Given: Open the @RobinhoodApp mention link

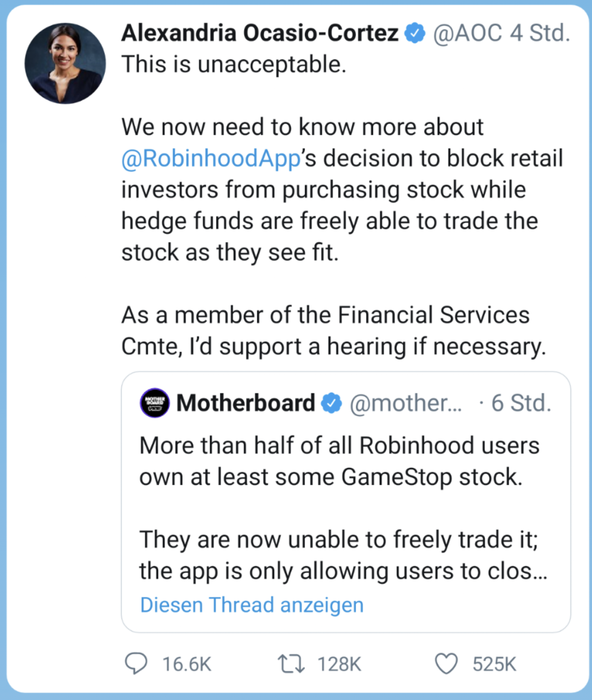Looking at the screenshot, I should tap(211, 159).
